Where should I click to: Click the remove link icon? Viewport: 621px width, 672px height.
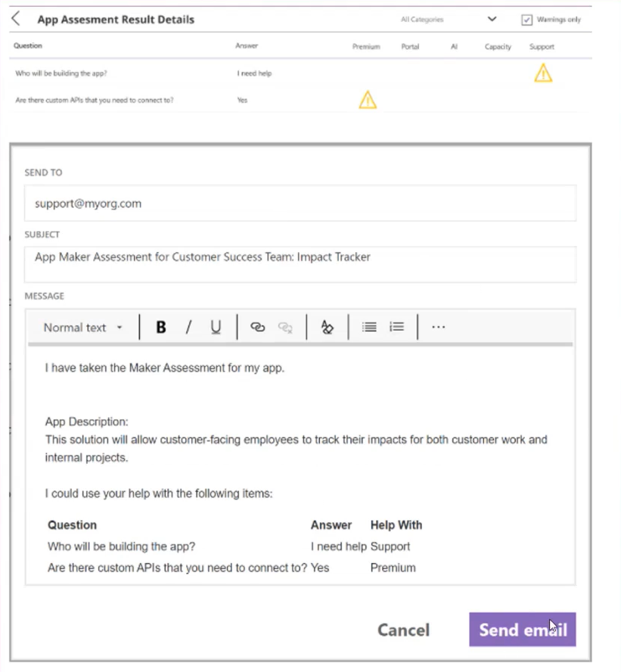tap(285, 327)
